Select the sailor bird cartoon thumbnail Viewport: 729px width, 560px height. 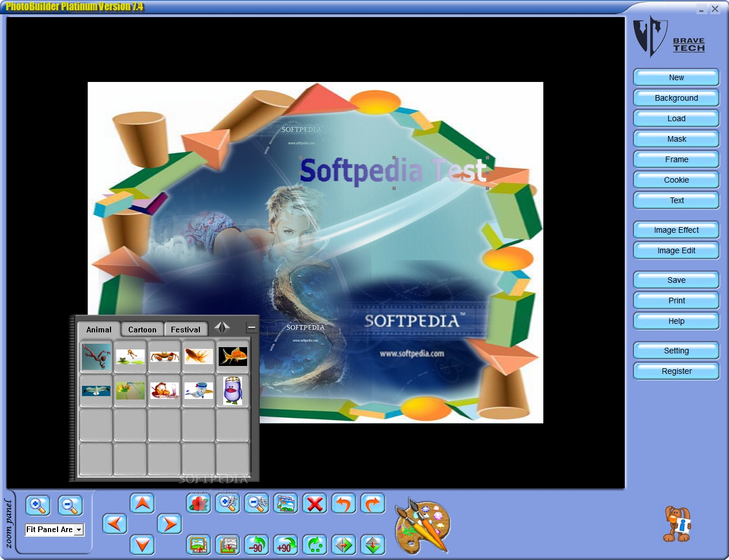pos(199,391)
